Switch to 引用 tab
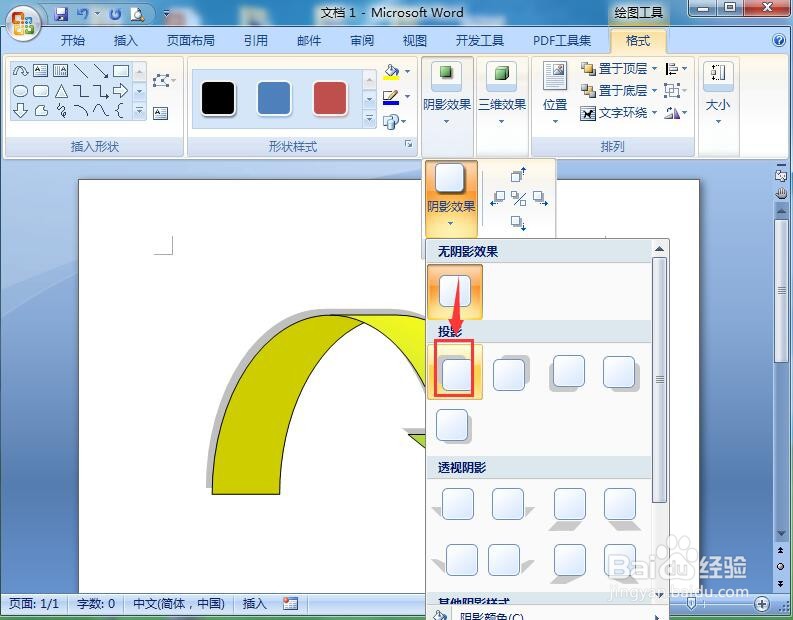Viewport: 793px width, 620px height. point(256,40)
